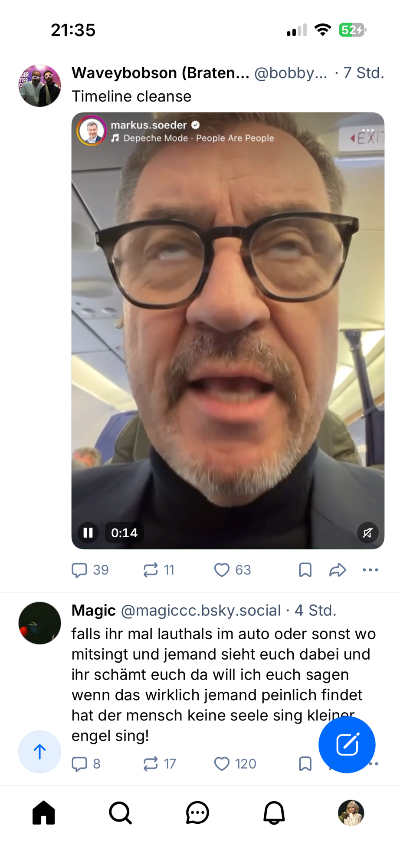Bookmark the Timeline cleanse post

point(305,570)
